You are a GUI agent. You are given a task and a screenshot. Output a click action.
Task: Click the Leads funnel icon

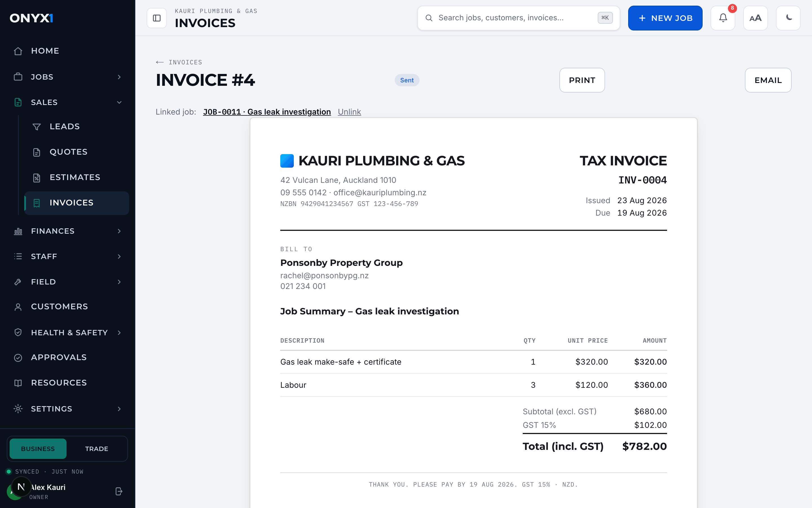37,127
